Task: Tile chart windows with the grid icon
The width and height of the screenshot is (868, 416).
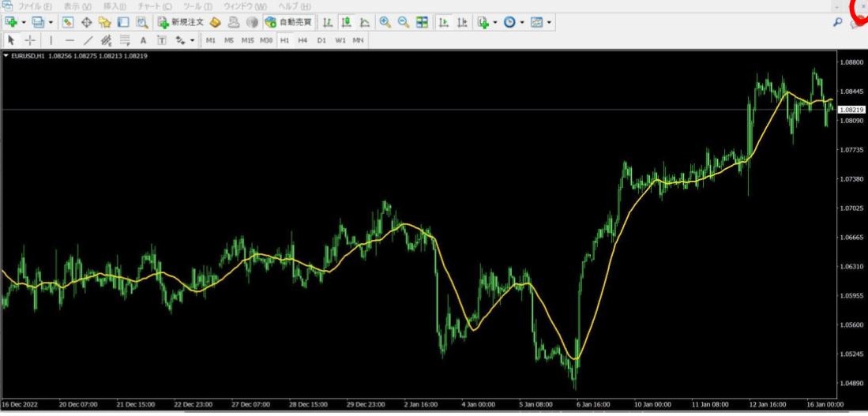Action: (x=423, y=22)
